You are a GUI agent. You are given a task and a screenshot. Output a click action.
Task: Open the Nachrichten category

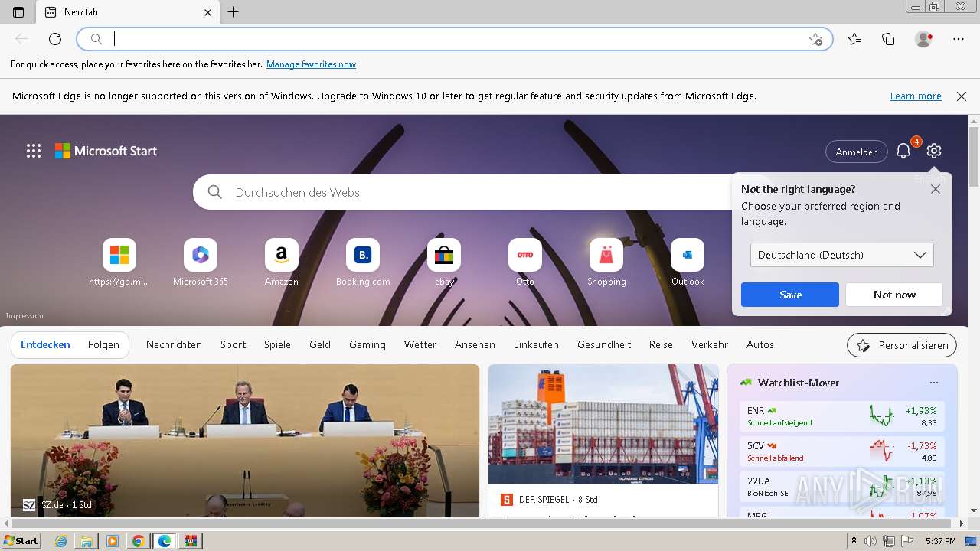174,345
